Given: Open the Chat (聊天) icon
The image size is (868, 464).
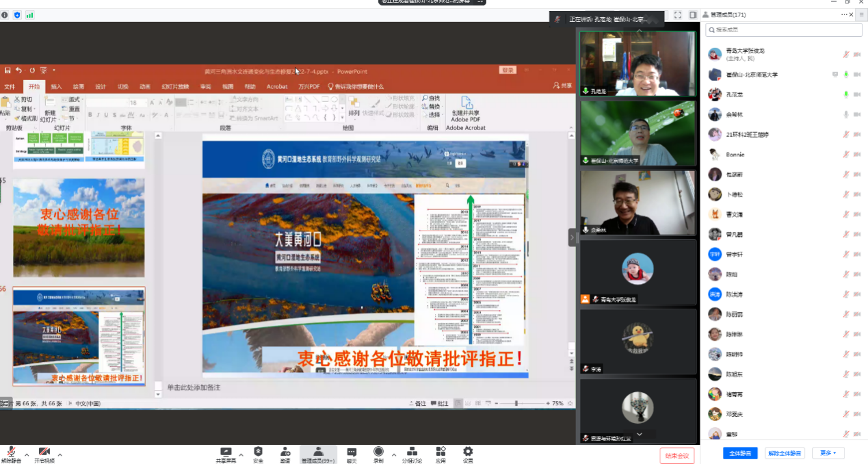Looking at the screenshot, I should pyautogui.click(x=352, y=453).
